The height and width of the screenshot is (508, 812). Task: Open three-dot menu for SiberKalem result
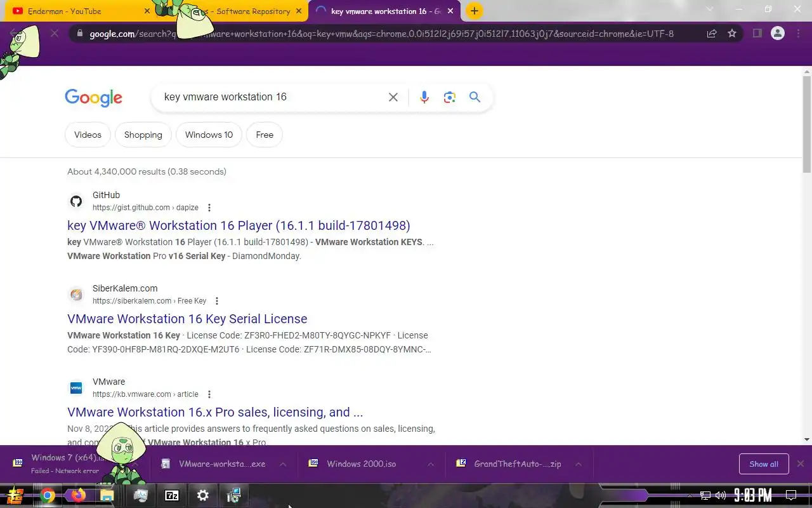(x=217, y=301)
